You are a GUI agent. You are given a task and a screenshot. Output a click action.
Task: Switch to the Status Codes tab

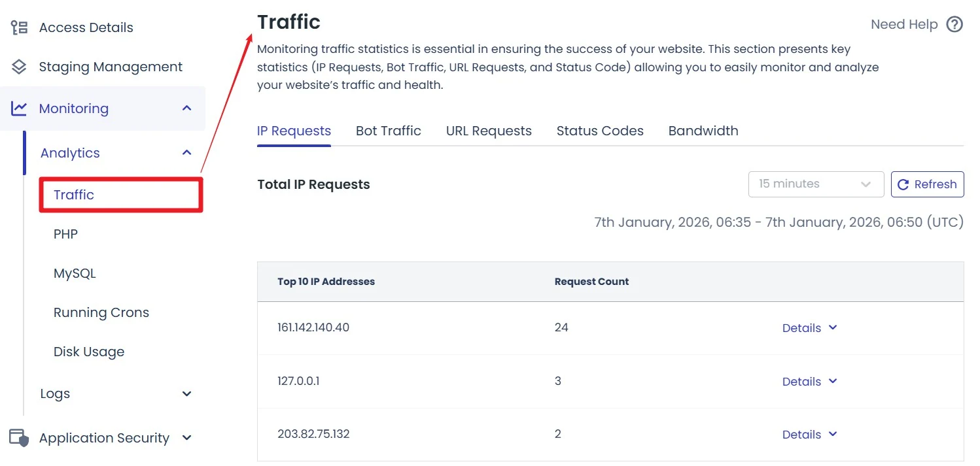pyautogui.click(x=600, y=131)
